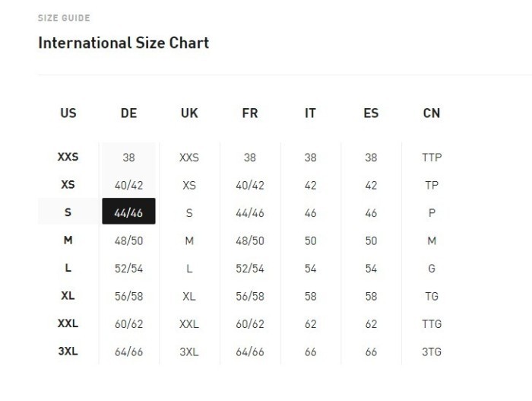Click the IT column header
The width and height of the screenshot is (532, 401).
310,113
